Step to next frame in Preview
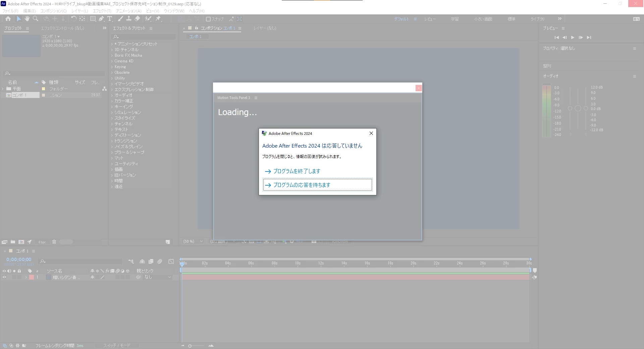 pos(581,38)
